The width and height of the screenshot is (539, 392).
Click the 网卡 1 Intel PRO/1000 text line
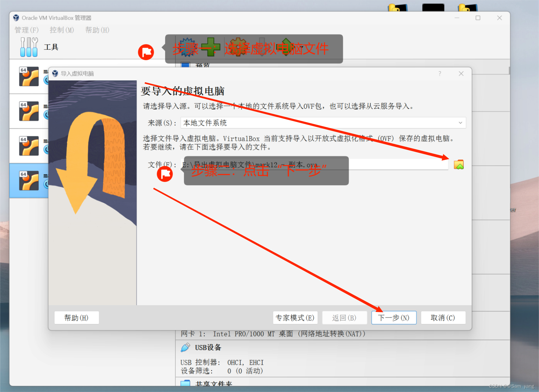tap(273, 334)
